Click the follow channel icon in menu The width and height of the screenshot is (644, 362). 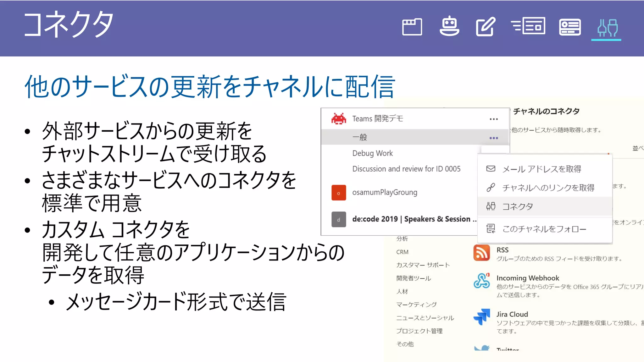point(491,229)
